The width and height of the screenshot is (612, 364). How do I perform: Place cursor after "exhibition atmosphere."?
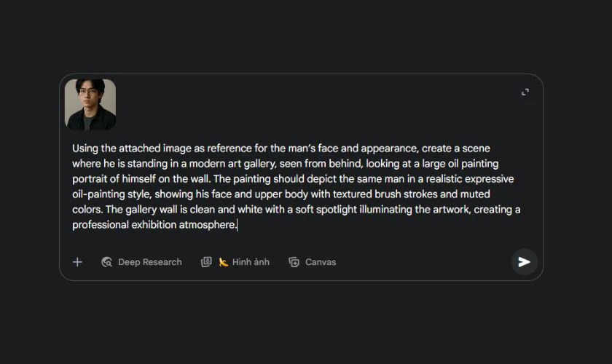coord(238,225)
